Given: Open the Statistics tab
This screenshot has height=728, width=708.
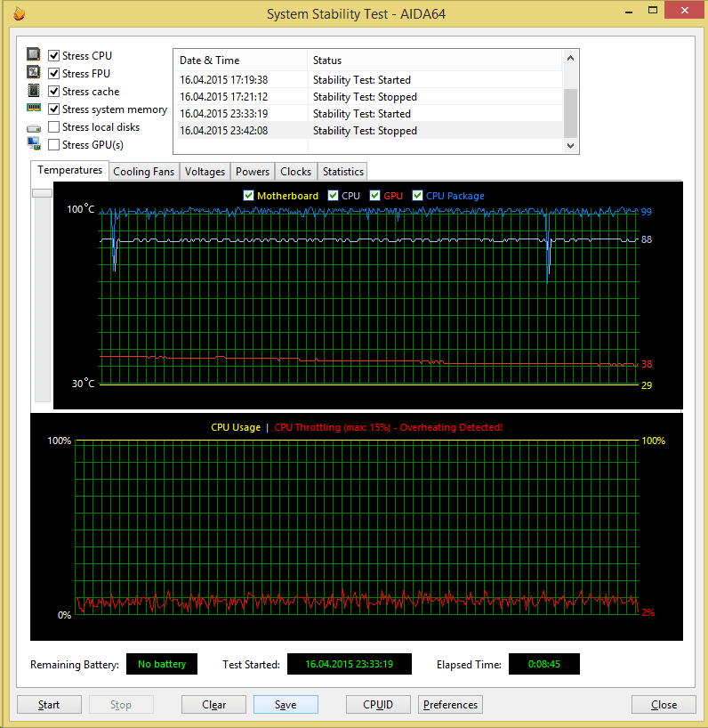Looking at the screenshot, I should [342, 172].
